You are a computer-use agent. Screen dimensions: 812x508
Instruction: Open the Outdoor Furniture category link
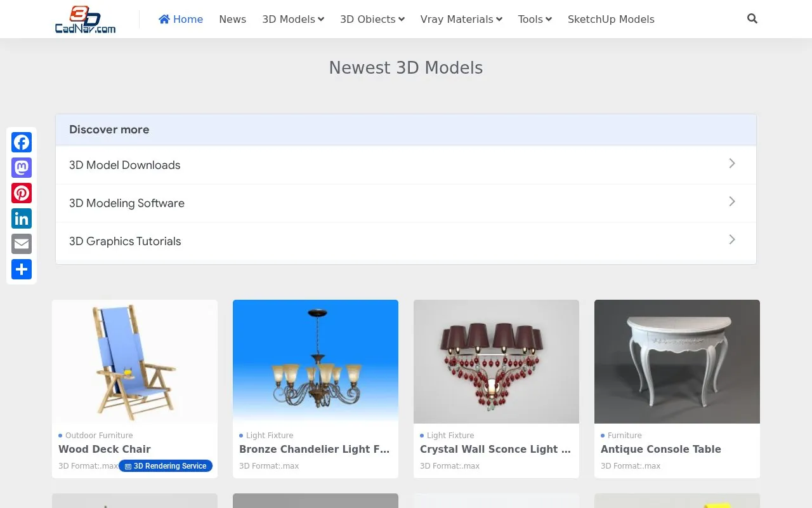tap(99, 436)
